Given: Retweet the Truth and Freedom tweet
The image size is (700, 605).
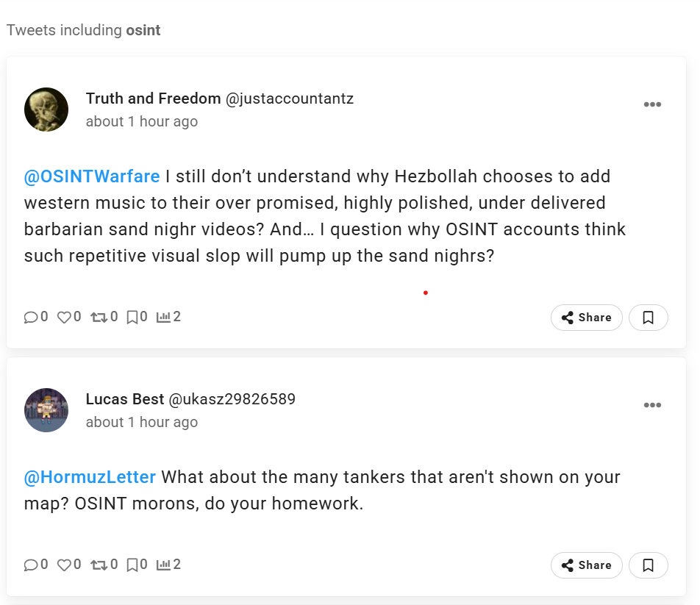Looking at the screenshot, I should tap(98, 318).
